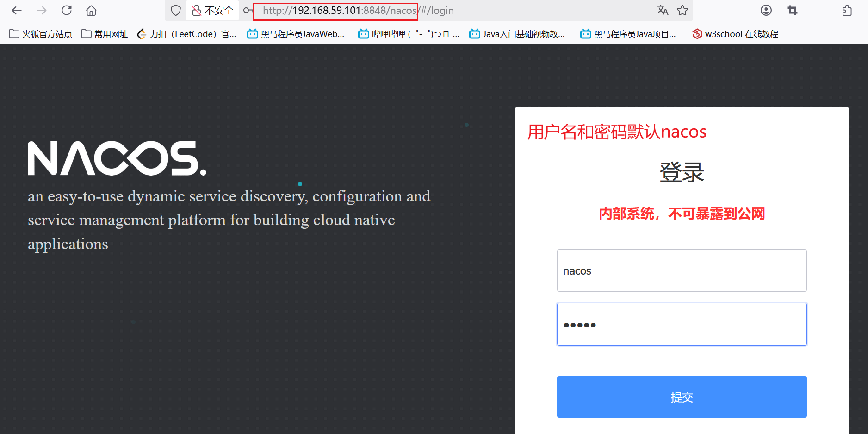Open the 不安全 site security indicator

pos(213,10)
